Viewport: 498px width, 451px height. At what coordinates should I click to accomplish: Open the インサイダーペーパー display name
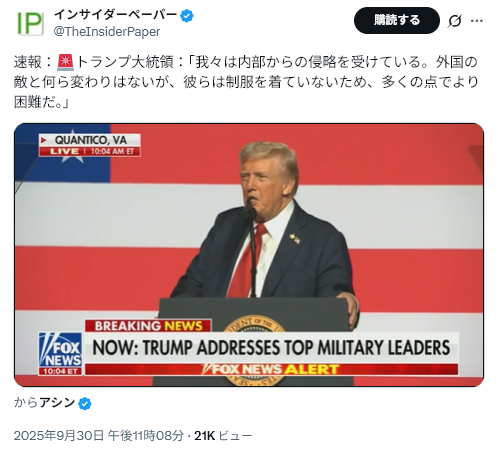pos(115,15)
